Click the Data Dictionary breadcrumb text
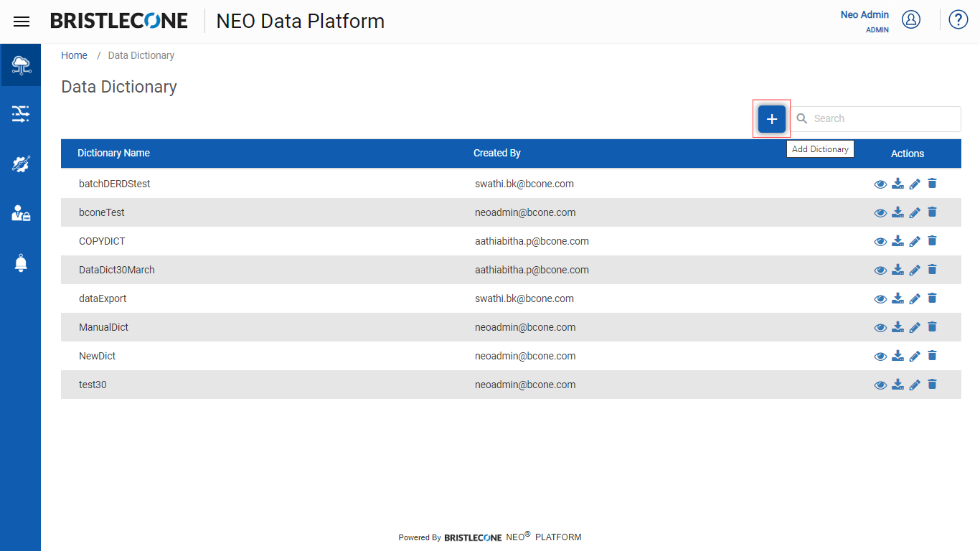Screen dimensions: 980x551 click(x=141, y=55)
